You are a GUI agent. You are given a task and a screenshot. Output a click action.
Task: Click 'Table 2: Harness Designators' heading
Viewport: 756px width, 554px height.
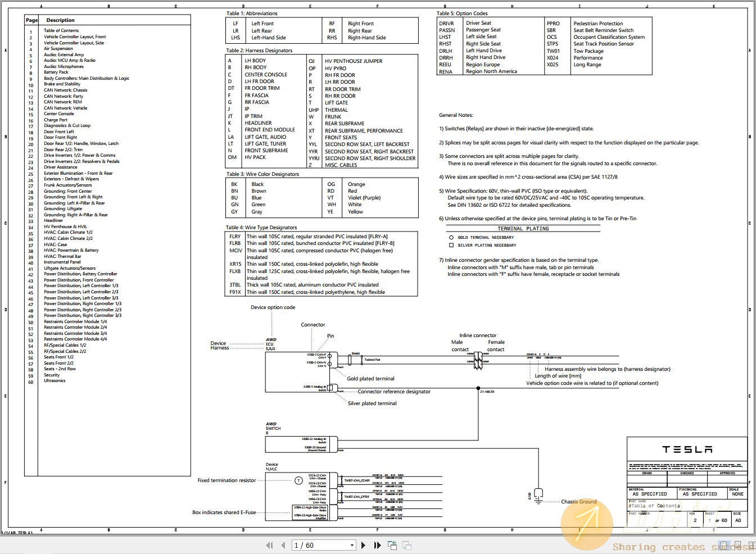click(x=259, y=51)
